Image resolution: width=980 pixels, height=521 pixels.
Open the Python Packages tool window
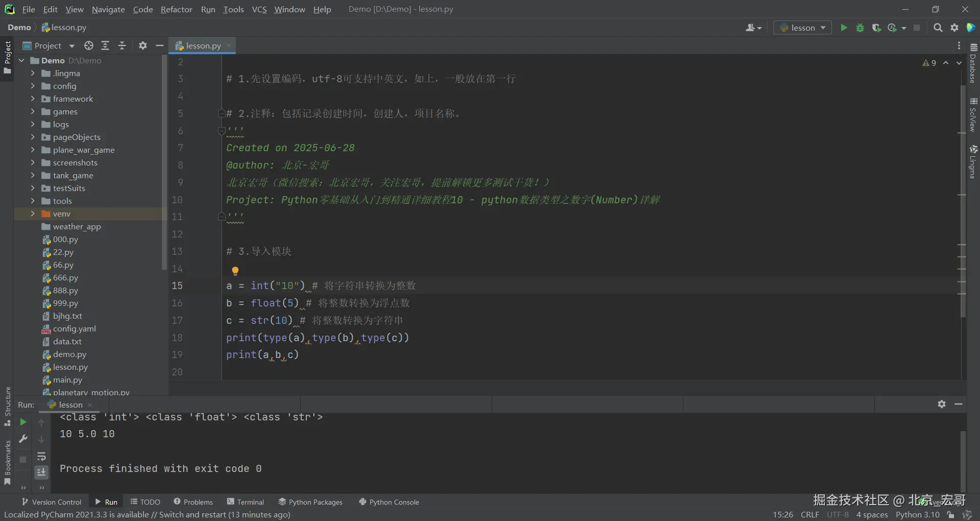[x=310, y=502]
